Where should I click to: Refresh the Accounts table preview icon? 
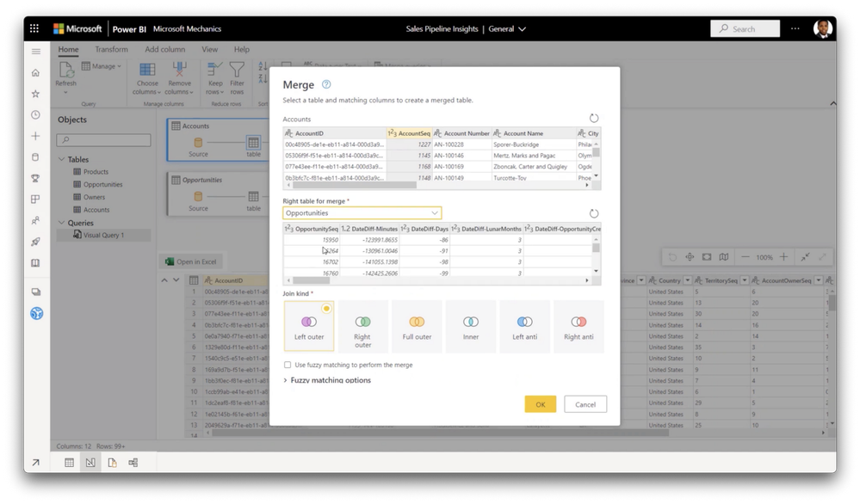click(x=593, y=119)
